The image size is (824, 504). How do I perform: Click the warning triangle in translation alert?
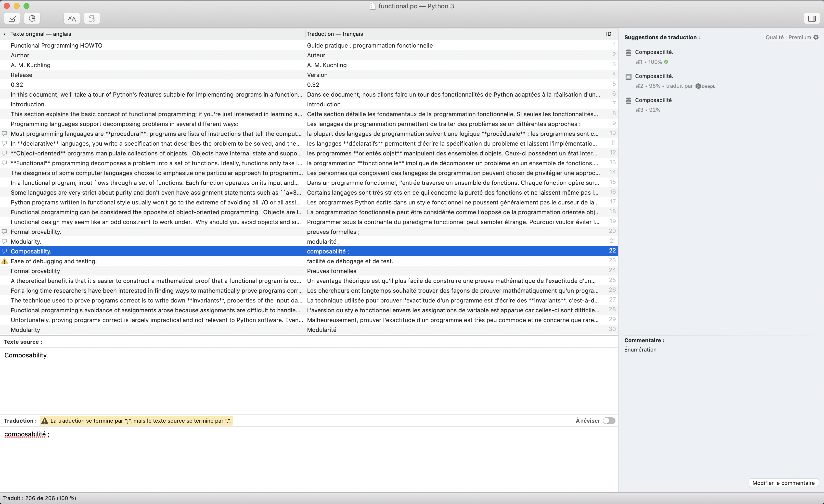tap(45, 421)
